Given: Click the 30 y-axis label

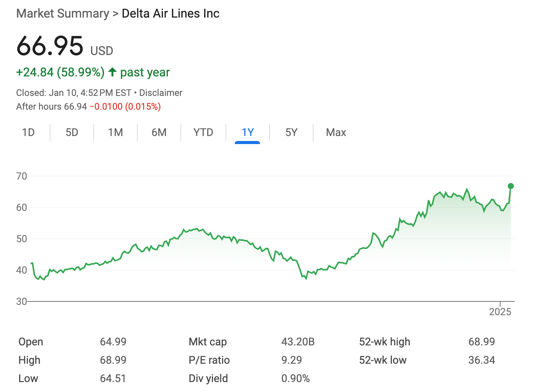Looking at the screenshot, I should 22,301.
